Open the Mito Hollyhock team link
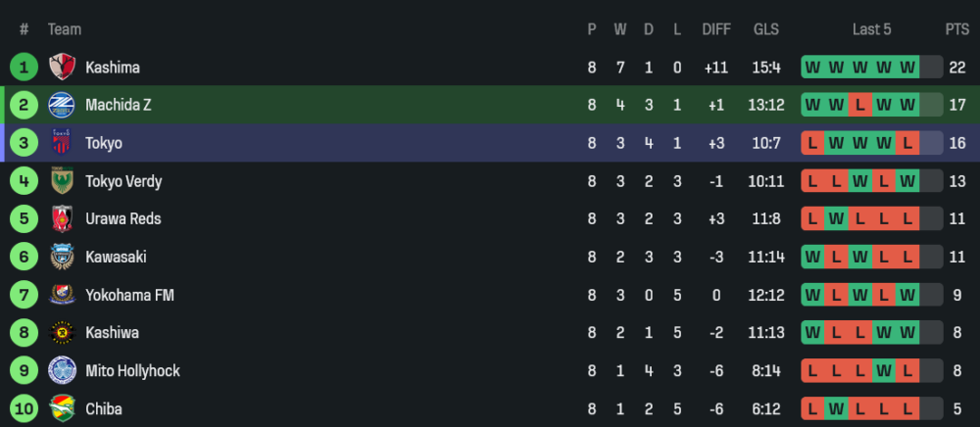 [x=132, y=371]
